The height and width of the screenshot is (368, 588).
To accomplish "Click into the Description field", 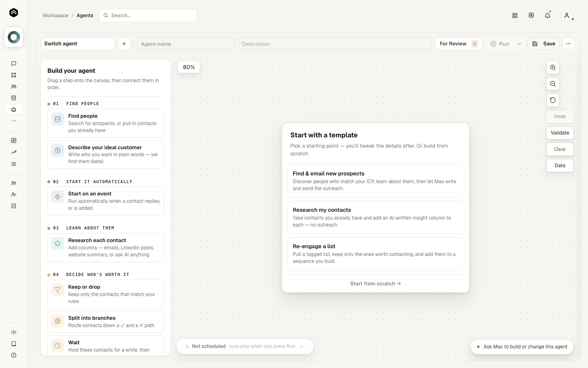I will [335, 44].
